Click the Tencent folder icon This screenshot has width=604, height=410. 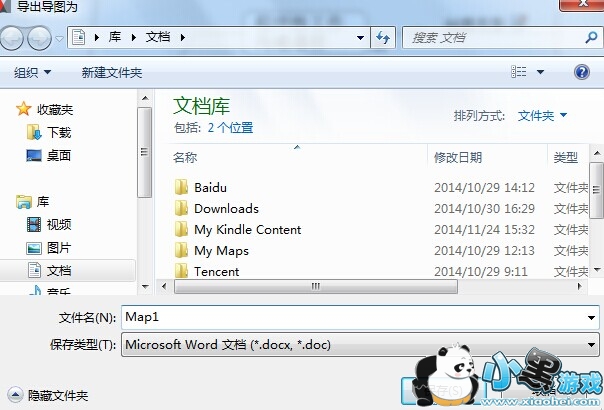click(x=181, y=271)
